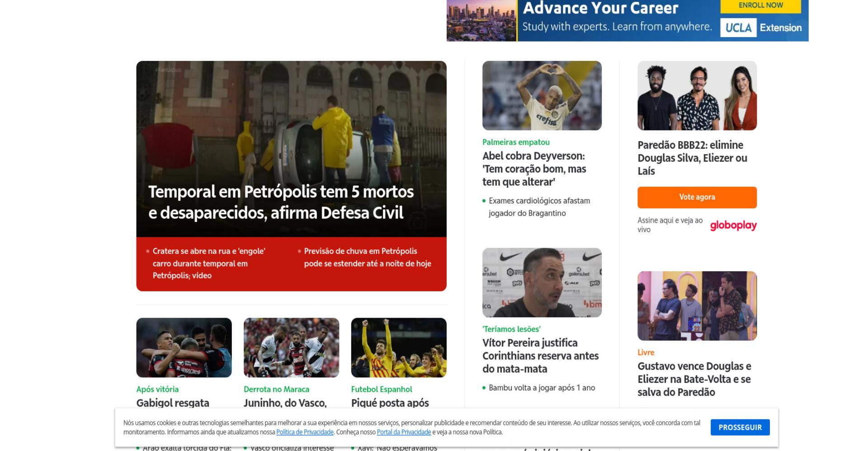Open 'Paredão BBB22: elimine Douglas Silva' headline
This screenshot has height=451, width=868.
point(692,158)
